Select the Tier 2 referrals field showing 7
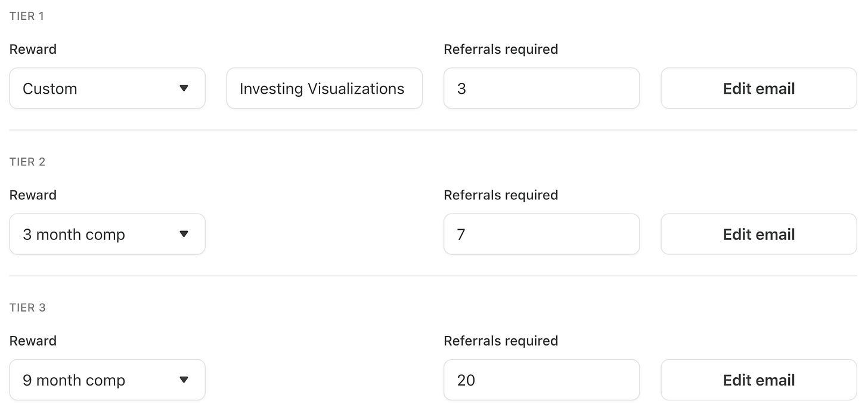 pos(541,234)
